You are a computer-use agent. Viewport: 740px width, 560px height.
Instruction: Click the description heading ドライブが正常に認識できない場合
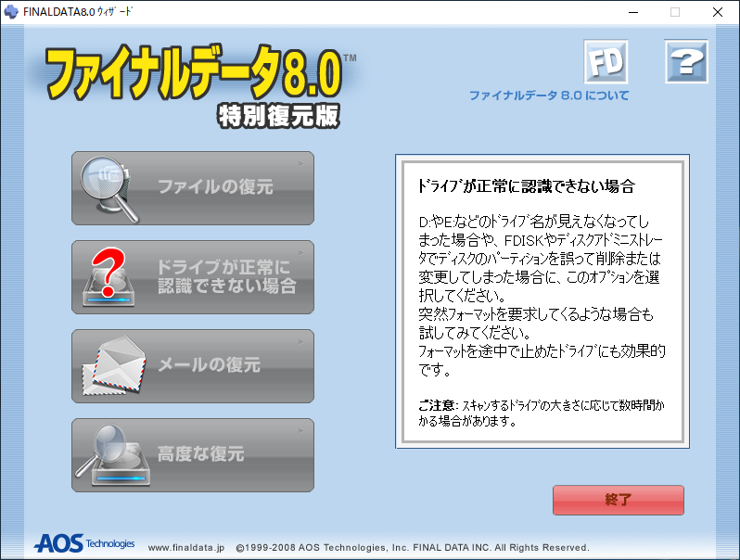point(526,186)
